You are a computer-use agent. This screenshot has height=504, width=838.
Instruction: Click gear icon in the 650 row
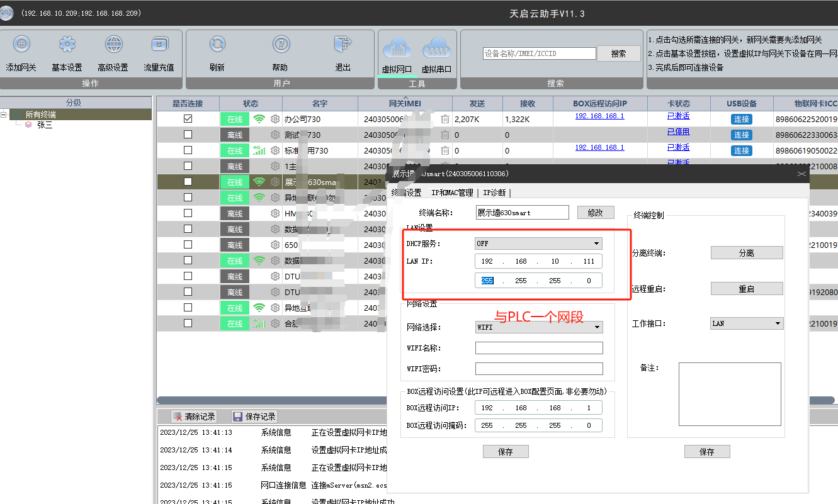pyautogui.click(x=275, y=245)
